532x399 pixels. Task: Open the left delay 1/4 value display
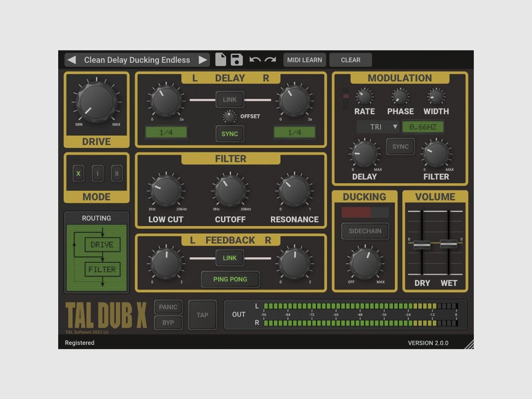[x=166, y=132]
